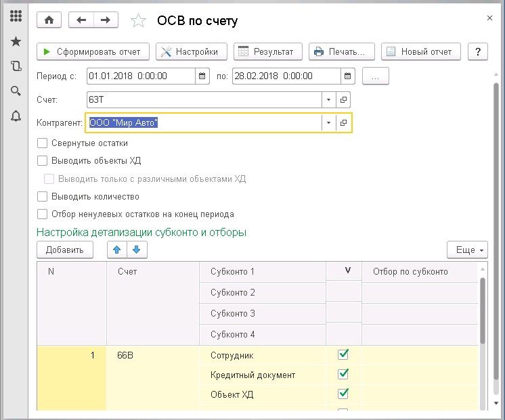Click the Субконто 3 header cell

[x=263, y=313]
